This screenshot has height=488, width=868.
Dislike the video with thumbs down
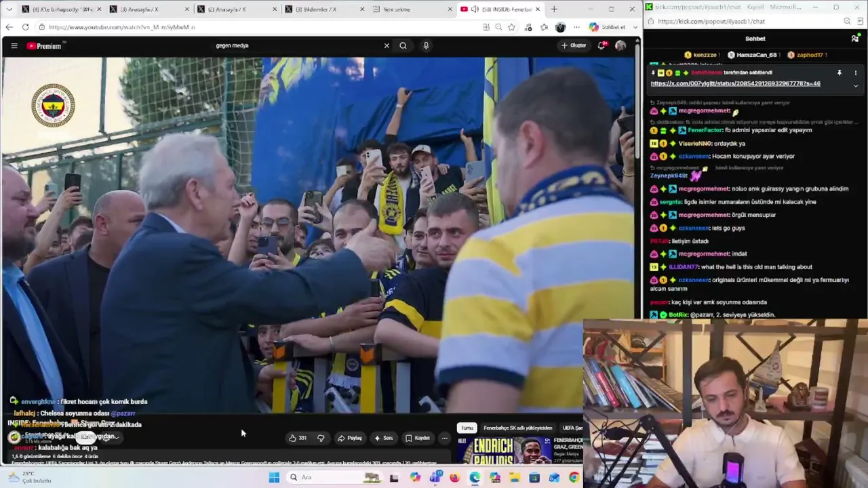point(321,438)
